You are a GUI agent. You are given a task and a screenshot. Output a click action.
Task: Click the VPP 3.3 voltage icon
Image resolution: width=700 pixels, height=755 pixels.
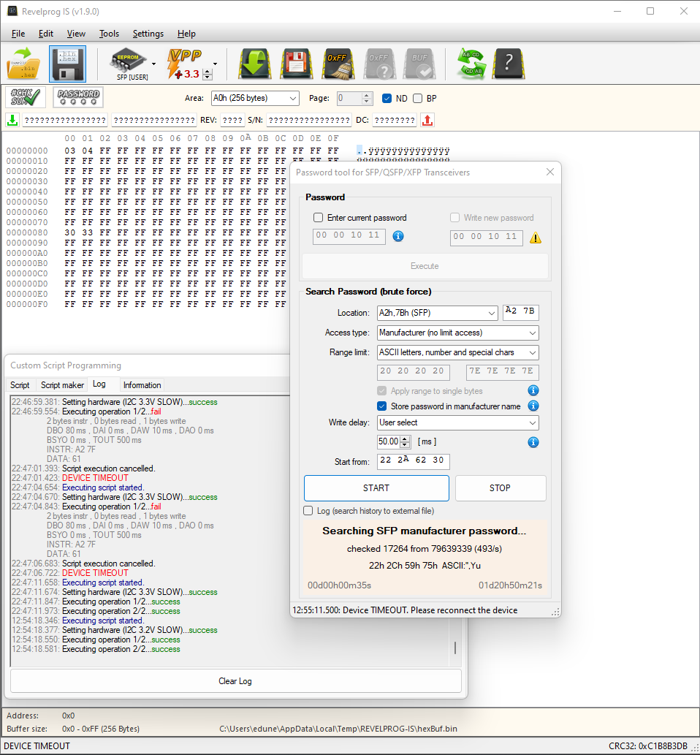[184, 64]
